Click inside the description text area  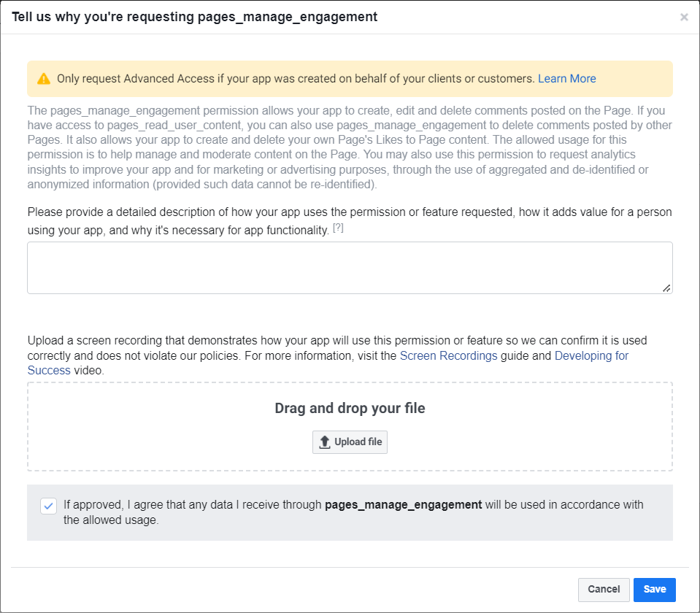point(350,267)
